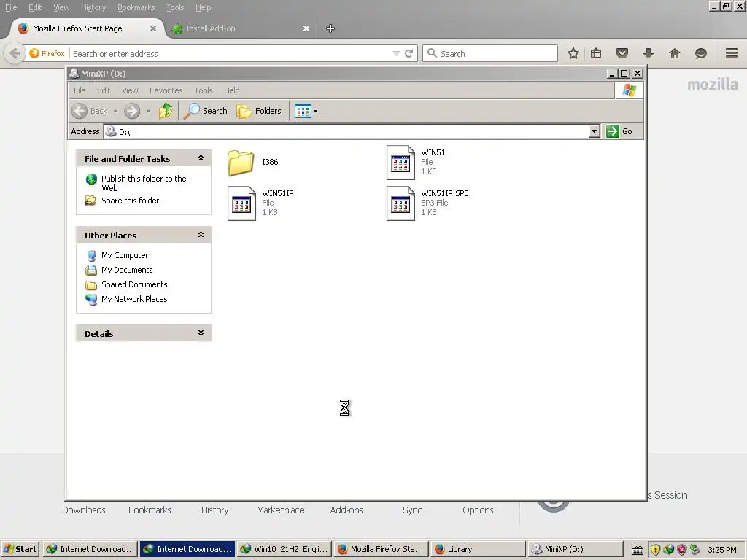
Task: Click the red shield security tray icon
Action: click(682, 550)
